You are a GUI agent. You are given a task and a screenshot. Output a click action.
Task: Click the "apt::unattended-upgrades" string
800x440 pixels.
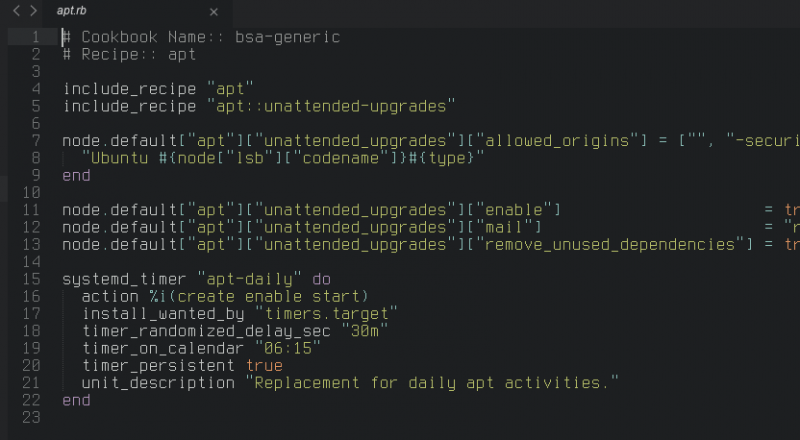331,106
